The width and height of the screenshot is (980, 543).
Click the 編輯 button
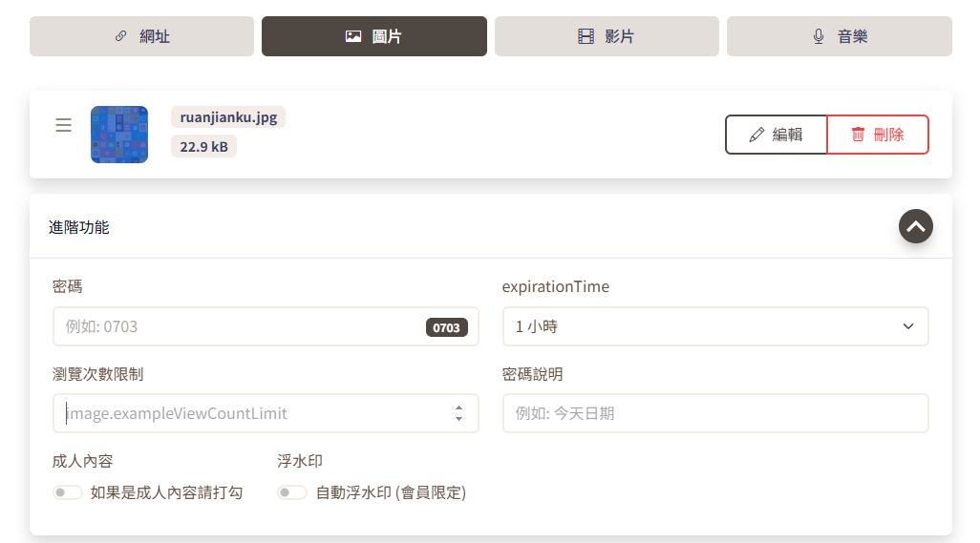tap(776, 135)
